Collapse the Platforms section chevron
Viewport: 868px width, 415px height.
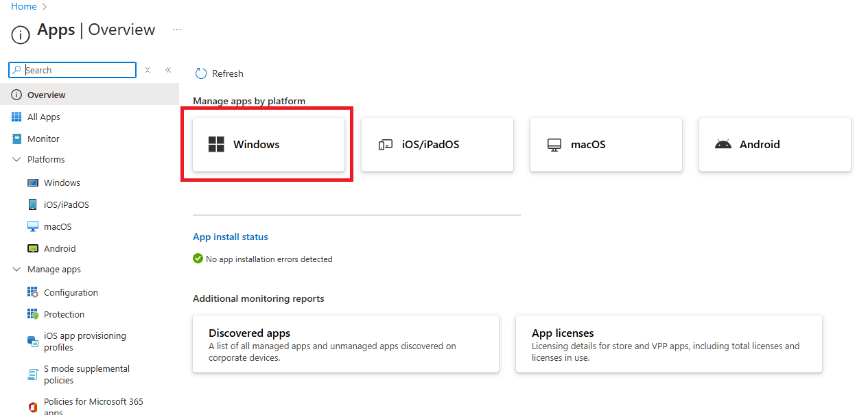(x=16, y=159)
